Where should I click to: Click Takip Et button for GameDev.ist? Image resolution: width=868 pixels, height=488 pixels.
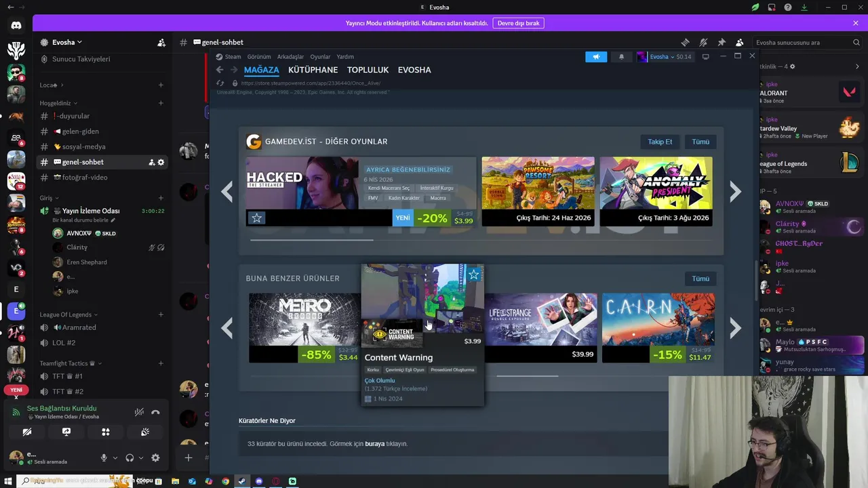660,142
